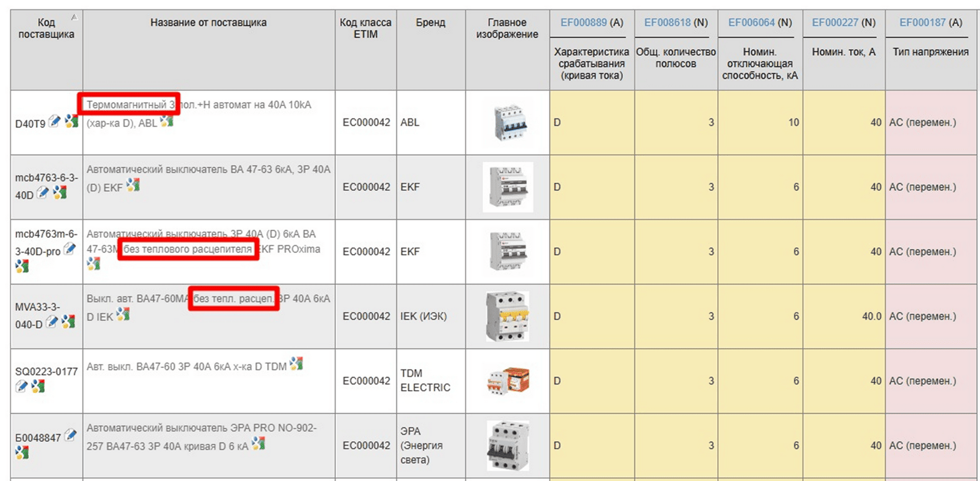Open the EF000889 feature link
This screenshot has height=481, width=980.
click(x=583, y=22)
